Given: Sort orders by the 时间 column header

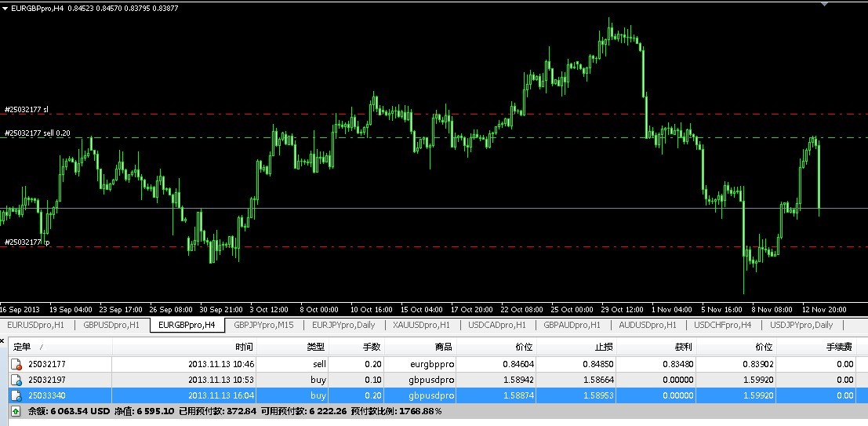Looking at the screenshot, I should click(185, 347).
